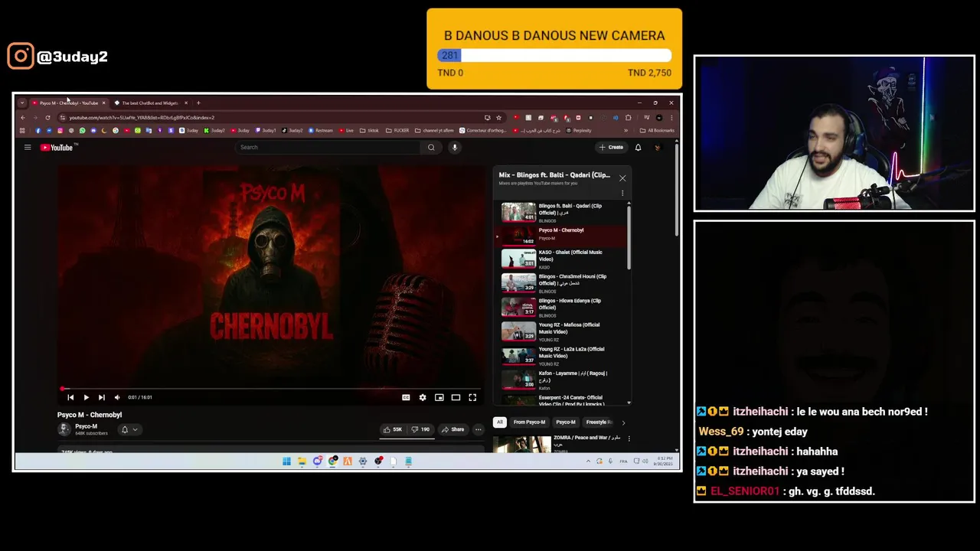Open File Explorer from the taskbar
Screen dimensions: 980x551
pos(302,461)
